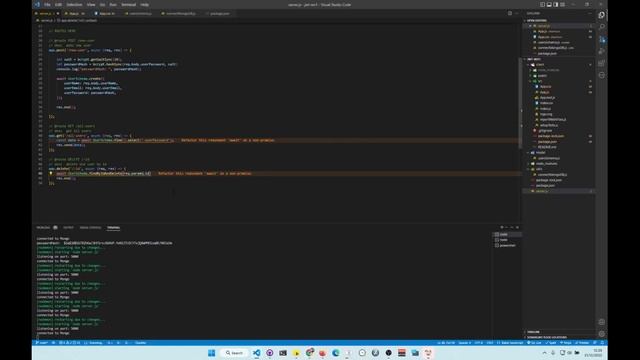The height and width of the screenshot is (360, 640).
Task: Select powershell terminal in list
Action: (x=506, y=245)
